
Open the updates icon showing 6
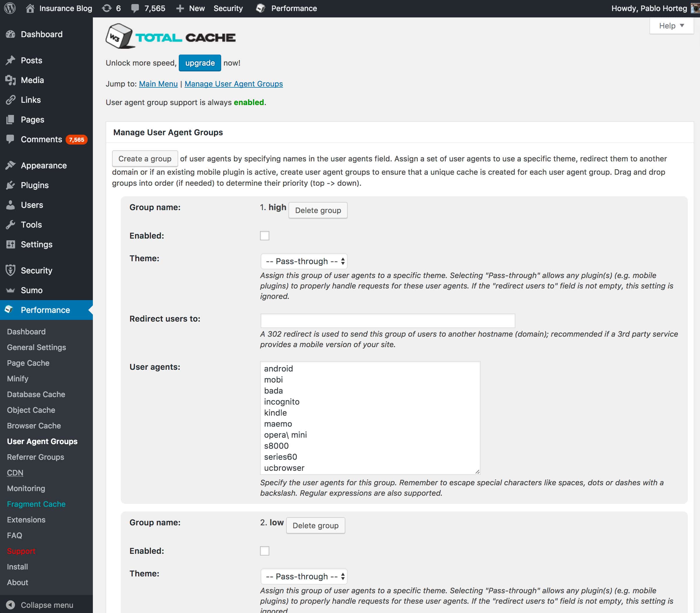coord(107,8)
